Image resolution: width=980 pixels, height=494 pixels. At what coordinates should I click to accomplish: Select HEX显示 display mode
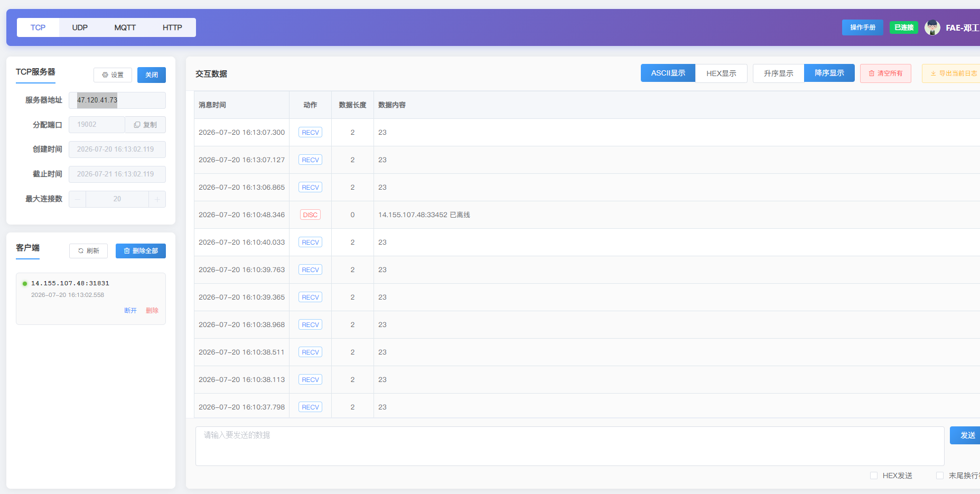(x=722, y=73)
